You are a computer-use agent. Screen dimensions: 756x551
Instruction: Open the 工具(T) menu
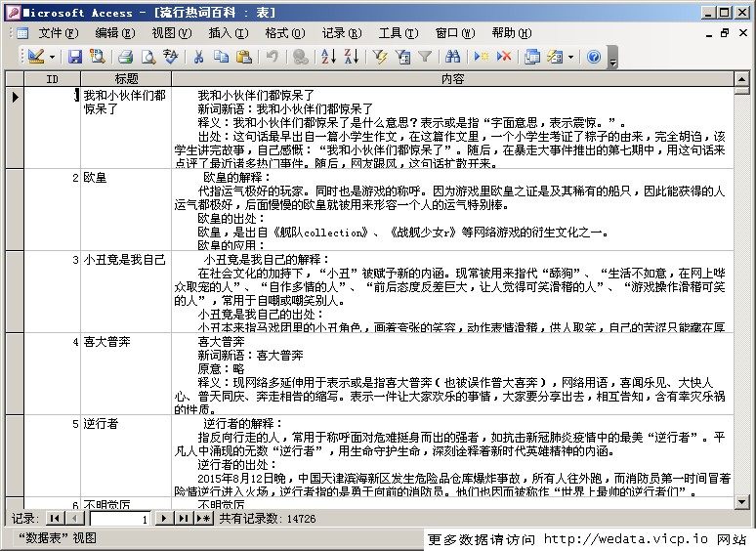coord(399,33)
